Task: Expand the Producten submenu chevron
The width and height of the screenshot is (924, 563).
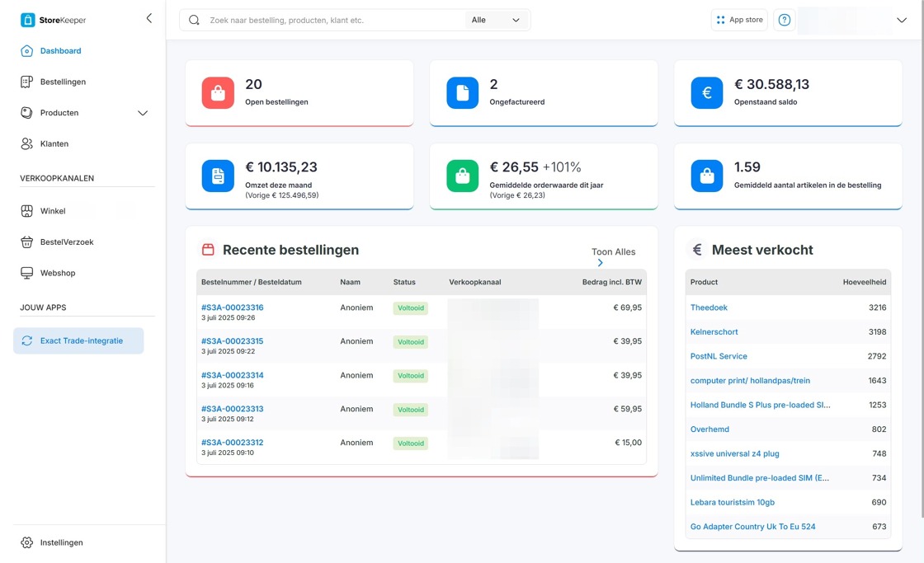Action: (x=143, y=113)
